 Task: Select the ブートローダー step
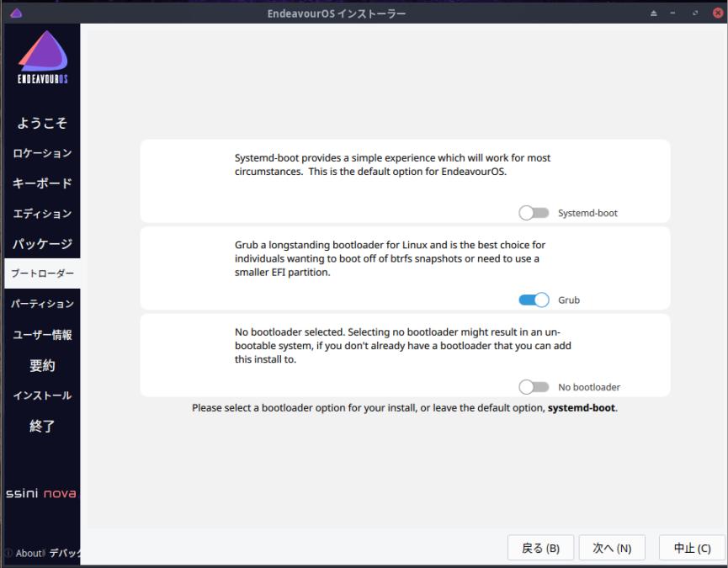(42, 273)
